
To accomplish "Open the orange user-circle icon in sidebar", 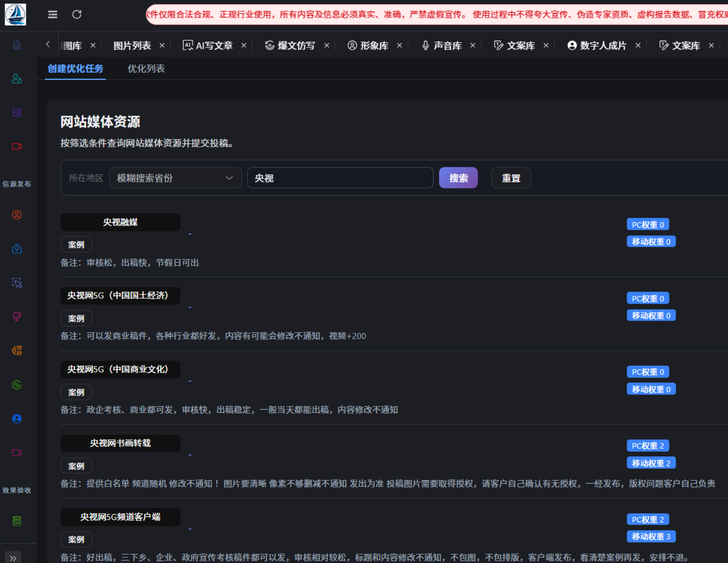I will (17, 215).
